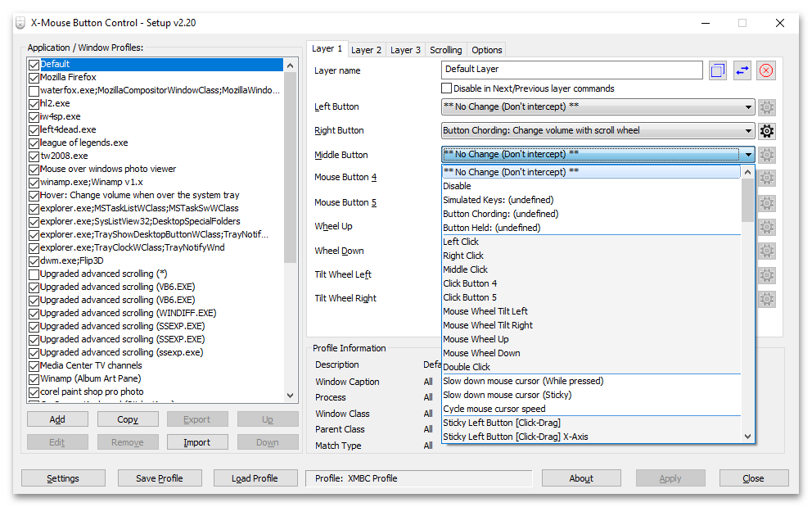
Task: Open the Options tab
Action: pos(487,50)
